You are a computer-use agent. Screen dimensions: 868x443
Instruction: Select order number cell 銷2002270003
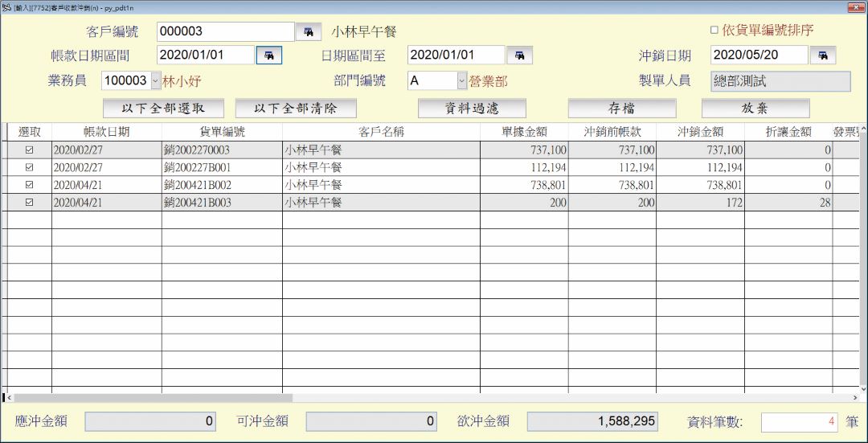(222, 150)
